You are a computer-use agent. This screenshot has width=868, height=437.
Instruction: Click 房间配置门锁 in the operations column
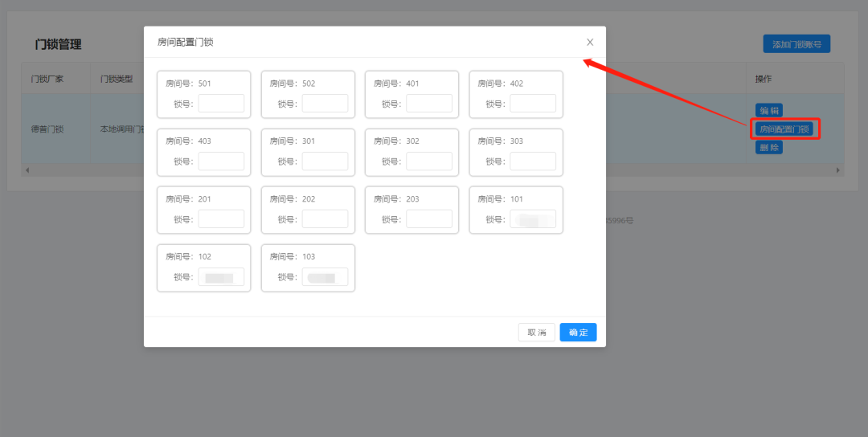pos(784,129)
